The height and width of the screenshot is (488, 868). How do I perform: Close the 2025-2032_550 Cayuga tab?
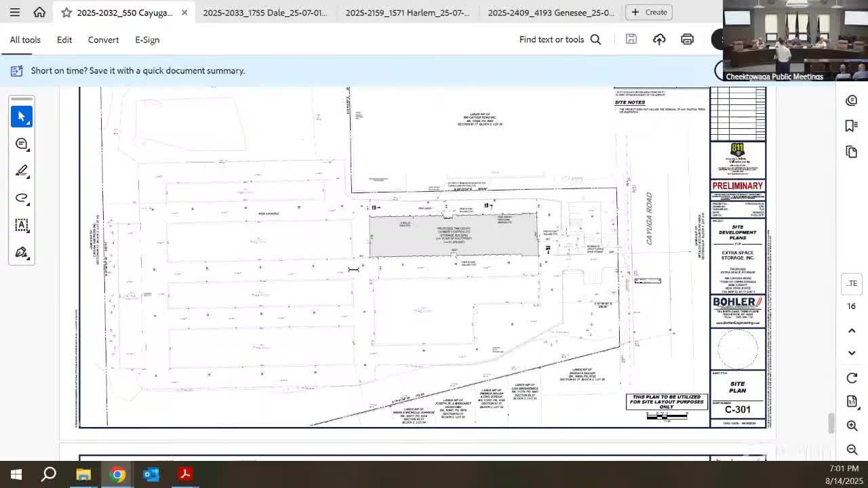click(x=184, y=12)
